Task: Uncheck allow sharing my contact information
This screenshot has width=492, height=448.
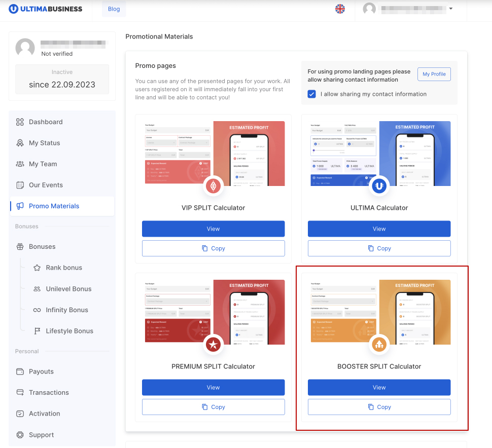Action: [312, 94]
